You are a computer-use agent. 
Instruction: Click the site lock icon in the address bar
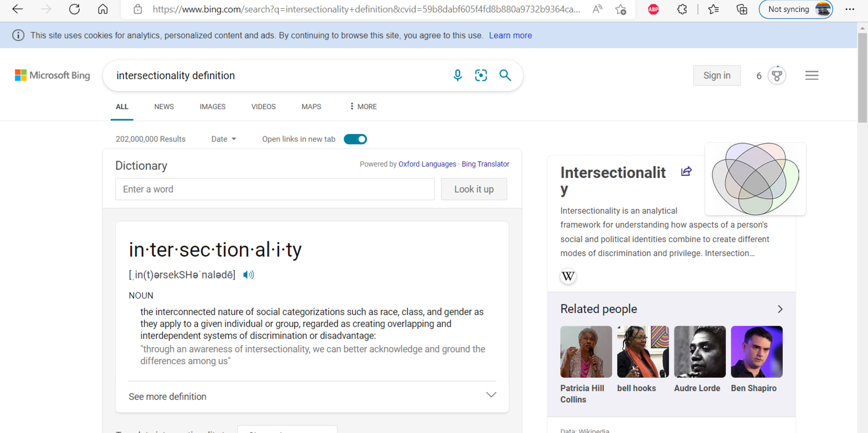tap(138, 9)
